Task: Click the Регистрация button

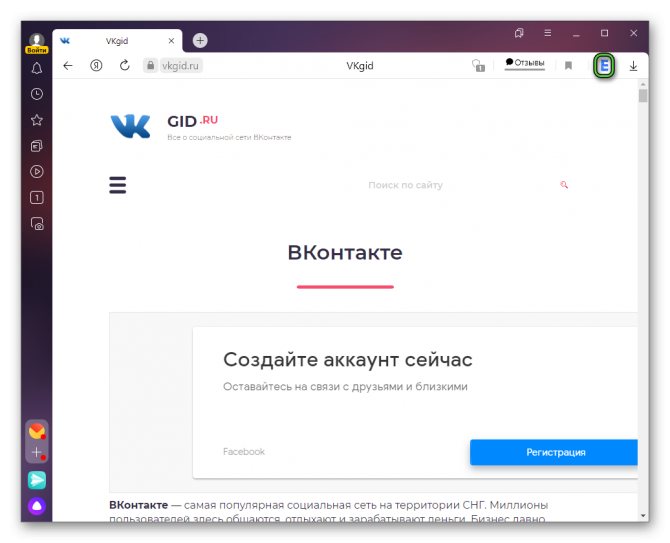Action: [554, 452]
